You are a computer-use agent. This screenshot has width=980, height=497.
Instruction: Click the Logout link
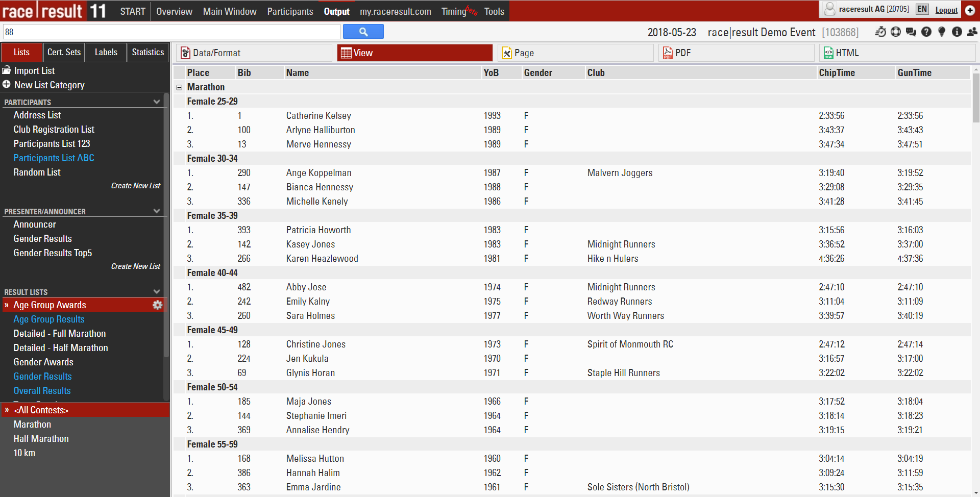(x=946, y=10)
